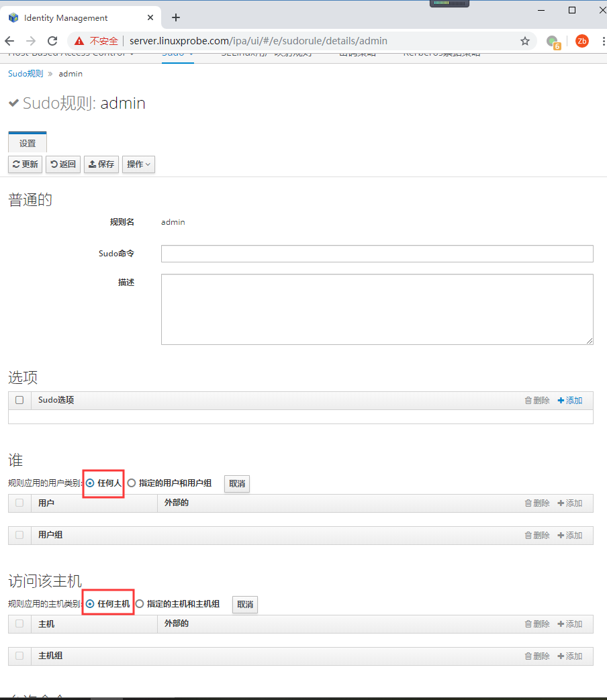
Task: Minimize the browser window
Action: (541, 10)
